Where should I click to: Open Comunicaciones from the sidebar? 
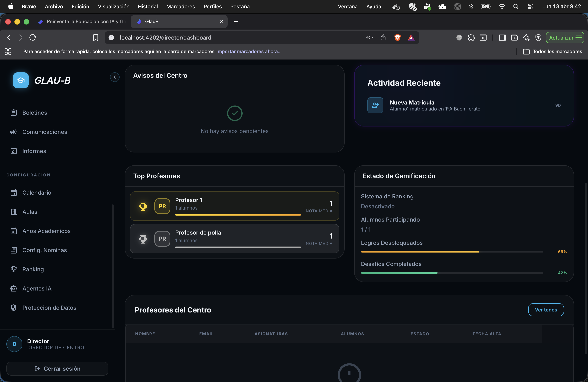tap(44, 132)
